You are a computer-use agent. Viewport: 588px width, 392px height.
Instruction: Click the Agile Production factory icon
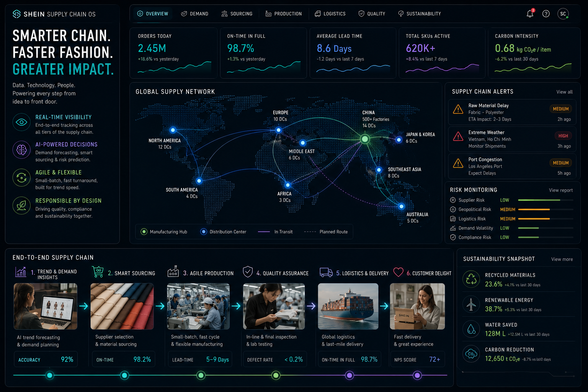(173, 271)
